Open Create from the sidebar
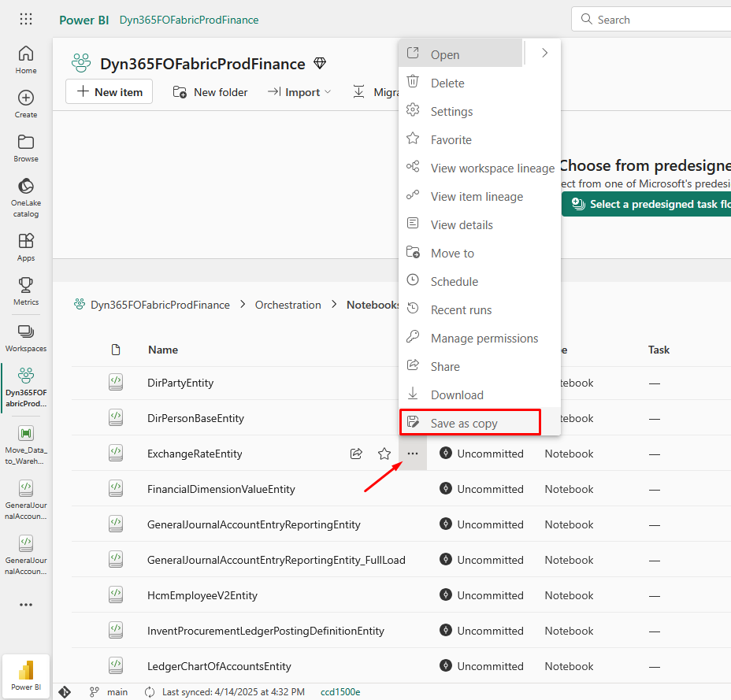The width and height of the screenshot is (731, 700). click(26, 104)
